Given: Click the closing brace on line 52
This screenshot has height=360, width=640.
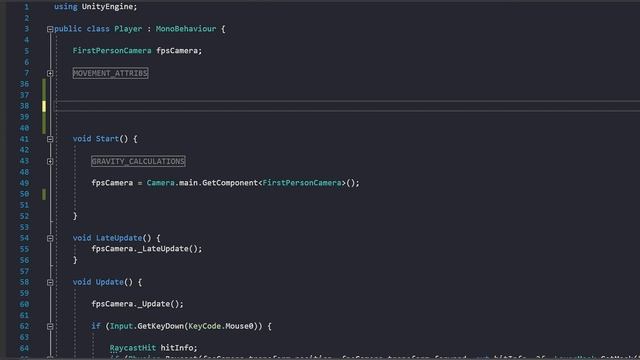Looking at the screenshot, I should tap(75, 216).
